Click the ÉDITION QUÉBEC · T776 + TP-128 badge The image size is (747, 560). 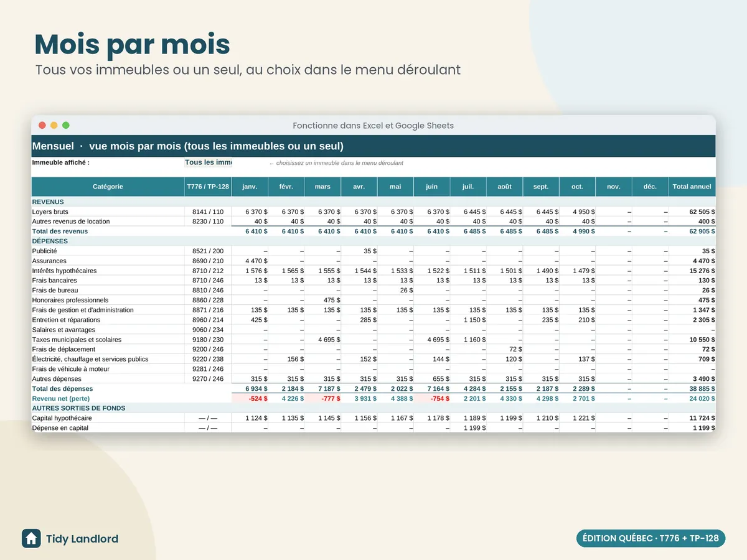(651, 538)
